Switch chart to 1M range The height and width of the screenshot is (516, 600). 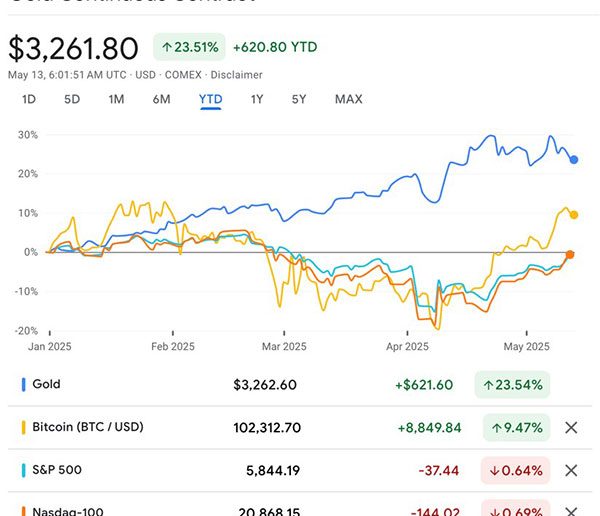(116, 100)
